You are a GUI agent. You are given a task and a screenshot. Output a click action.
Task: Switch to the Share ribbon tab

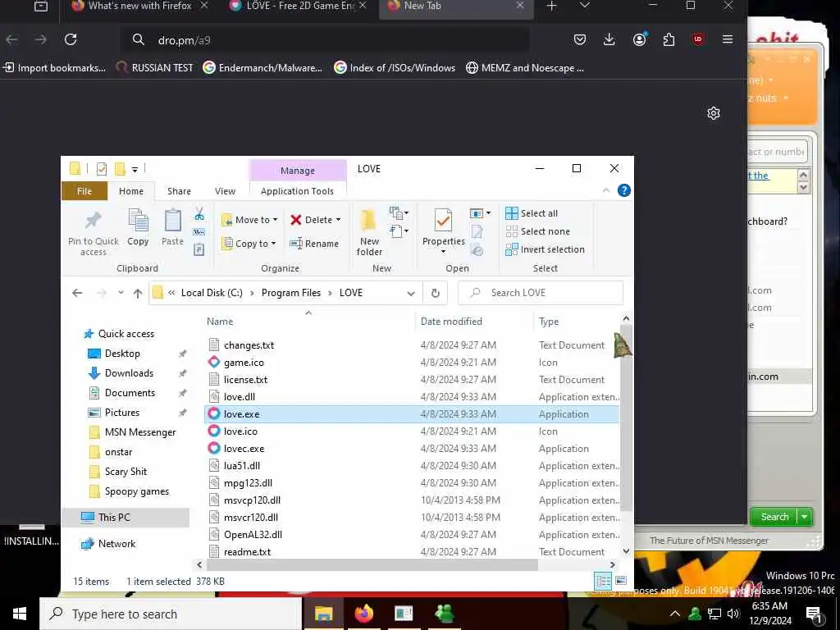[x=179, y=191]
